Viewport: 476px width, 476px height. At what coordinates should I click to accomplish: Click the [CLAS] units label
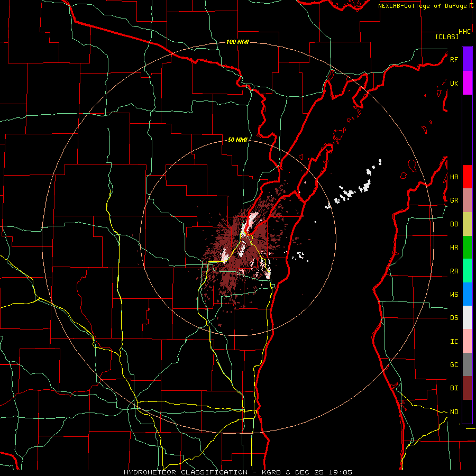click(447, 37)
